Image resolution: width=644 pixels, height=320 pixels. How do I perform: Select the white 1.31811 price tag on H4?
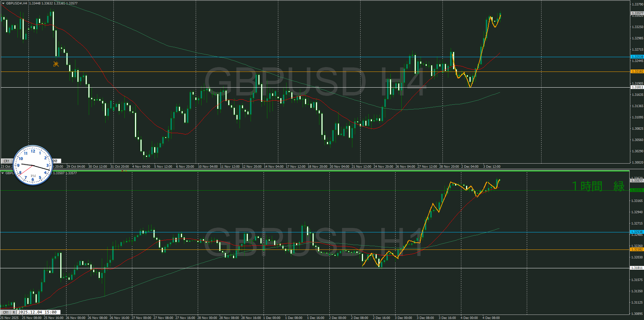click(x=637, y=87)
